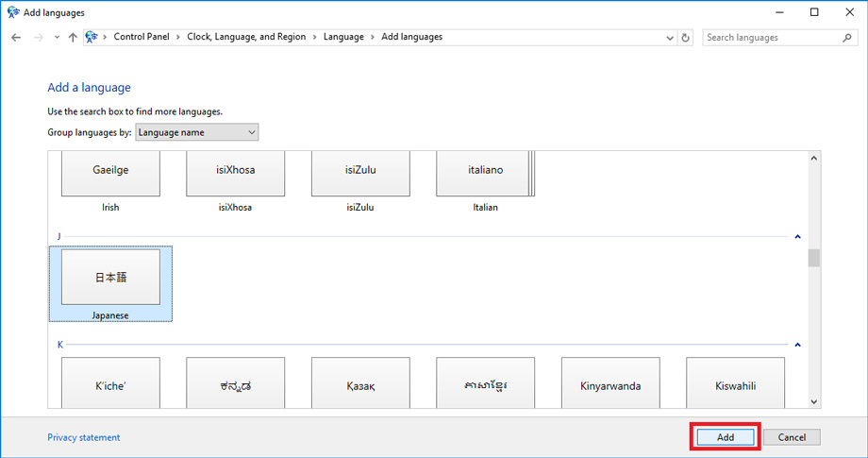
Task: Click the refresh button beside address bar
Action: [686, 38]
